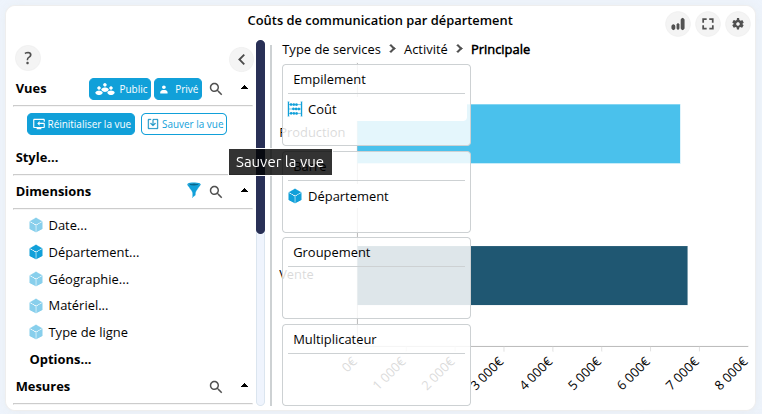This screenshot has width=762, height=414.
Task: Toggle the Privé views filter
Action: pos(178,89)
